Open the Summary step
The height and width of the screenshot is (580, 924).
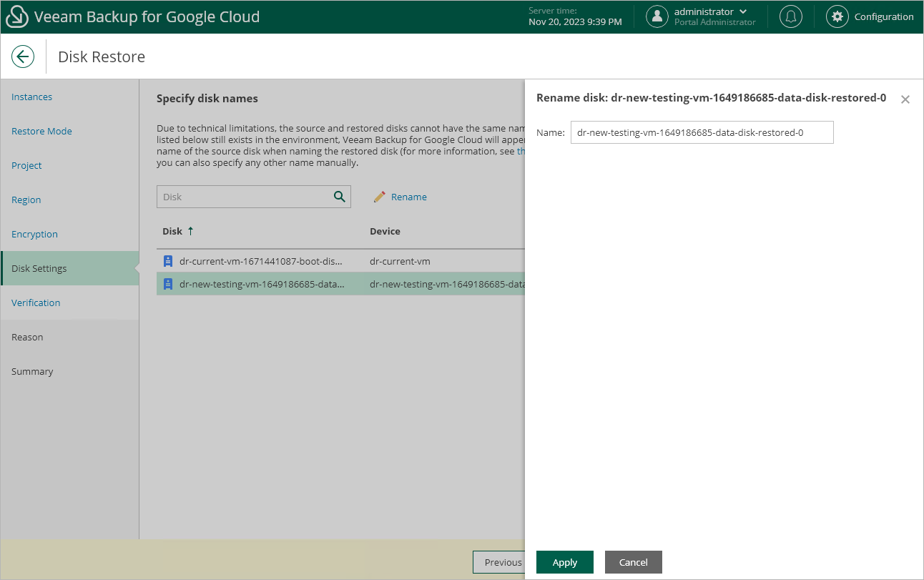(32, 371)
